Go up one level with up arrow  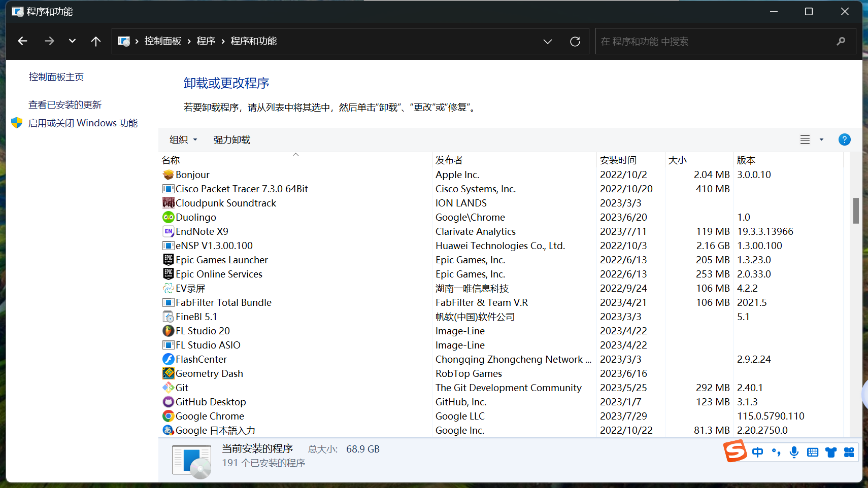point(95,41)
